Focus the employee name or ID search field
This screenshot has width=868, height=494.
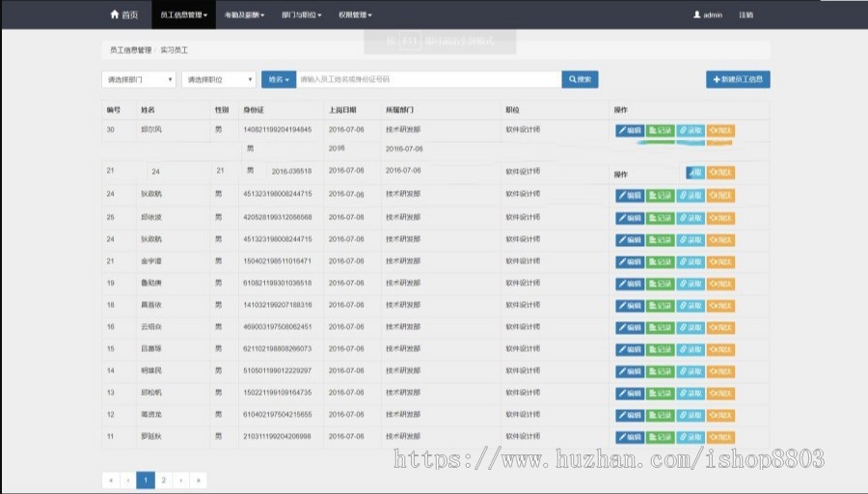tap(429, 79)
